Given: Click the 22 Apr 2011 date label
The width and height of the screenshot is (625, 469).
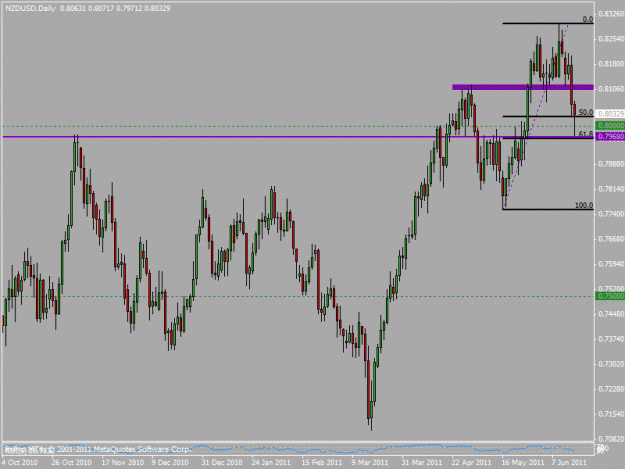Looking at the screenshot, I should pyautogui.click(x=471, y=463).
